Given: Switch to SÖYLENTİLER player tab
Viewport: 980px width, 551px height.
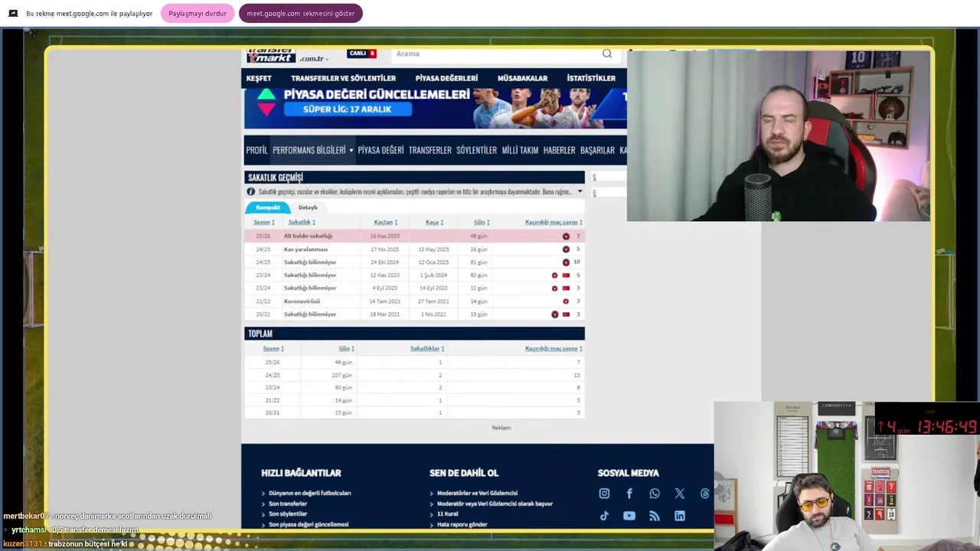Looking at the screenshot, I should click(x=476, y=150).
